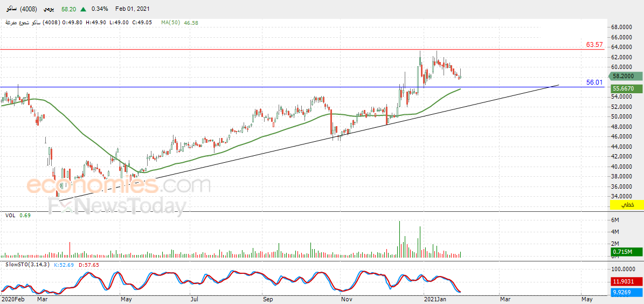Select the red 63.57 resistance level label
The height and width of the screenshot is (304, 644).
[594, 44]
